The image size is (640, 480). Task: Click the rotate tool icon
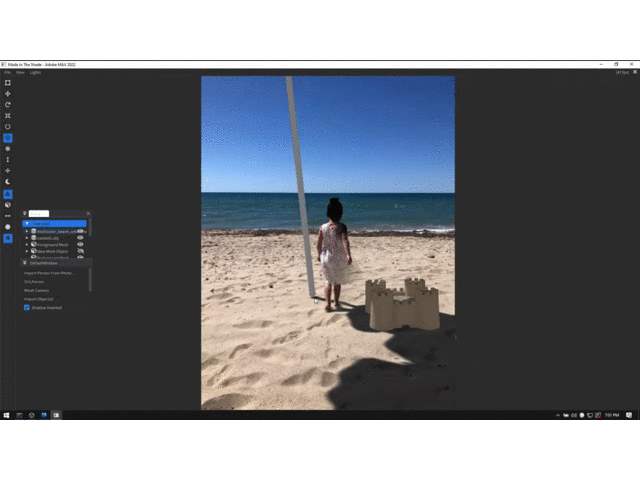pos(8,104)
